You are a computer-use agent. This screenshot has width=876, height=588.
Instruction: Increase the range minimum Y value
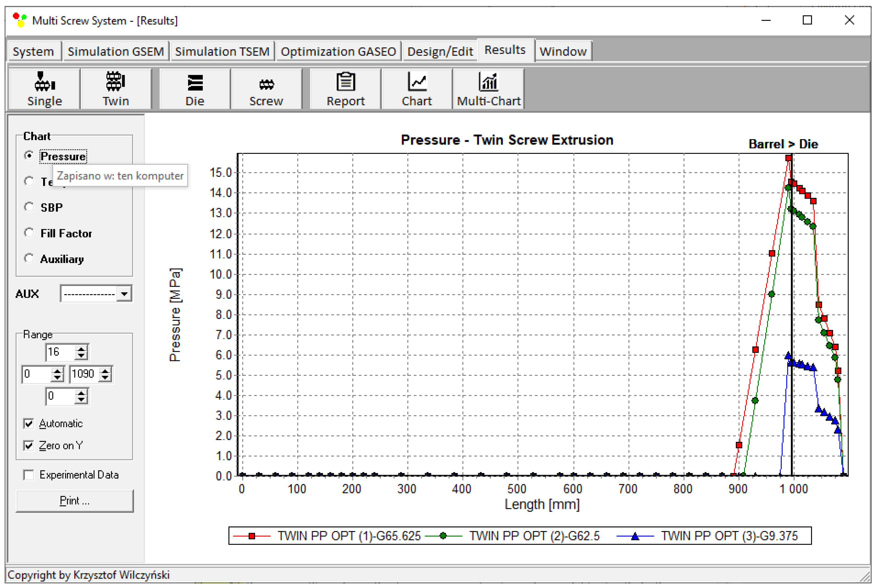click(81, 393)
